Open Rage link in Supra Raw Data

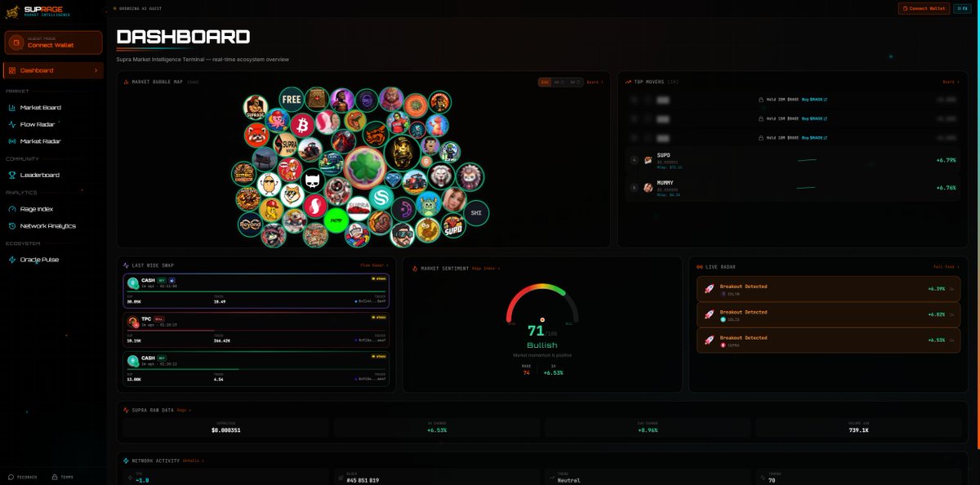click(x=184, y=410)
